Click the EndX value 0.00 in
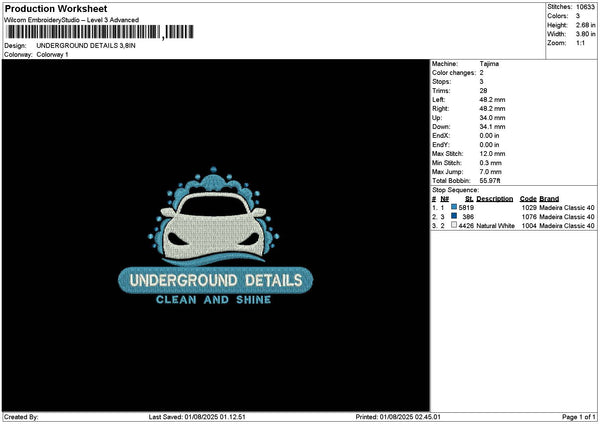 [489, 136]
